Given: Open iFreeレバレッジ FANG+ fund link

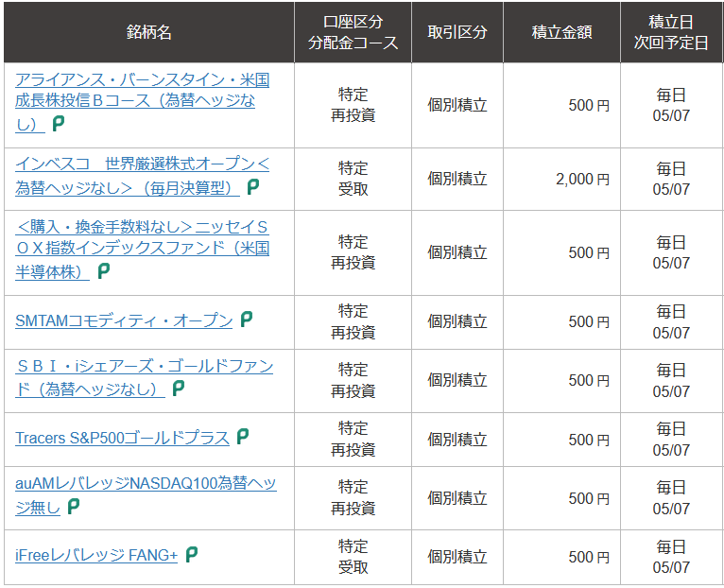Looking at the screenshot, I should (96, 555).
